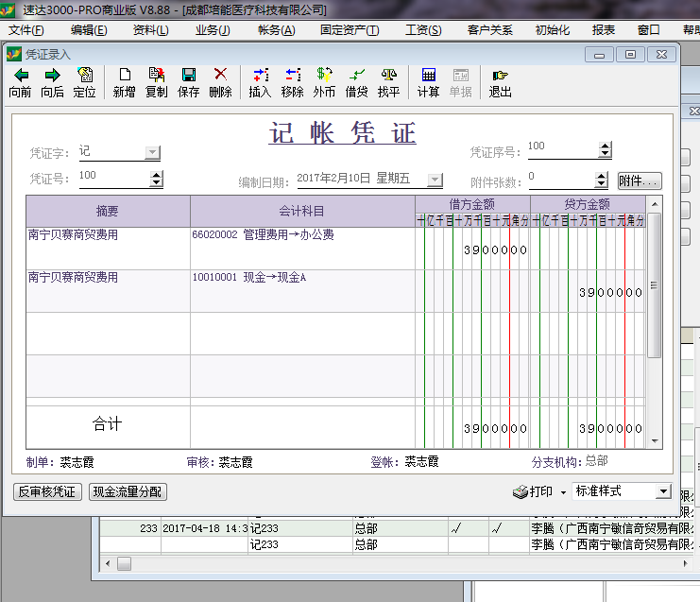Image resolution: width=700 pixels, height=602 pixels.
Task: Click credit amount 3900000 in second row
Action: pos(610,293)
